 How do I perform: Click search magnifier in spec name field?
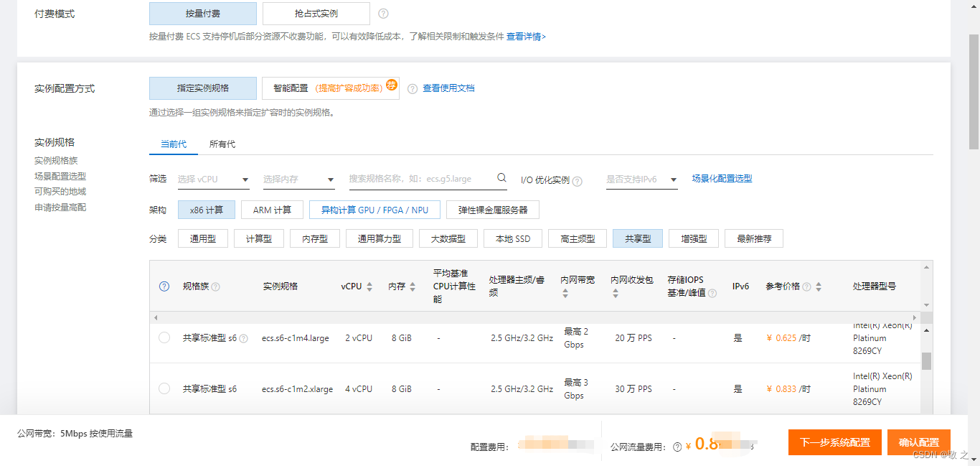[502, 178]
